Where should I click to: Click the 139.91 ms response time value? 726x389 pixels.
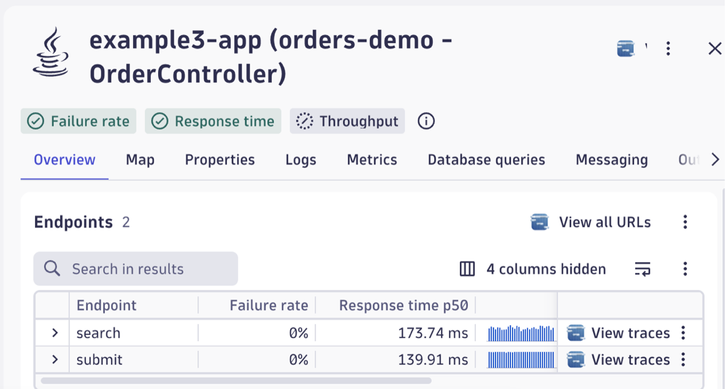tap(433, 360)
